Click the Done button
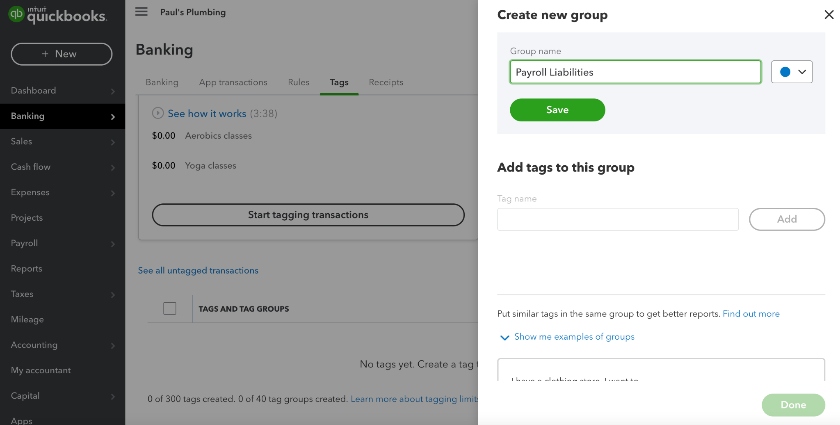The height and width of the screenshot is (425, 840). coord(793,405)
